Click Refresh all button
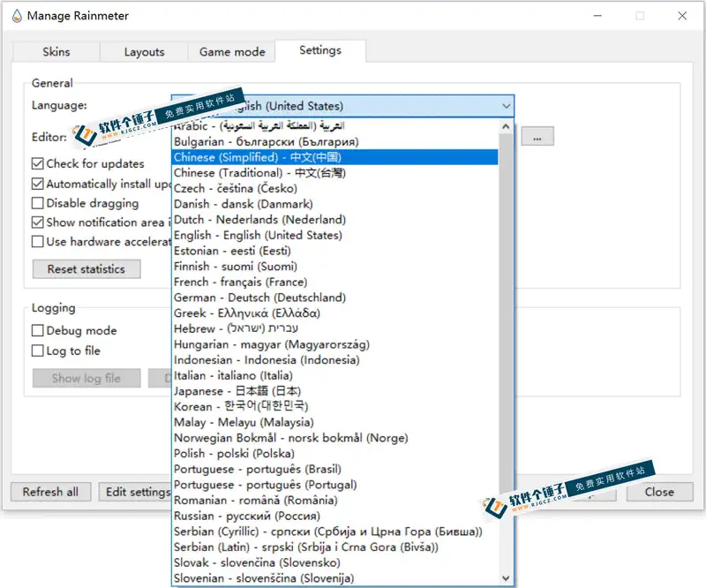The width and height of the screenshot is (706, 588). coord(50,492)
